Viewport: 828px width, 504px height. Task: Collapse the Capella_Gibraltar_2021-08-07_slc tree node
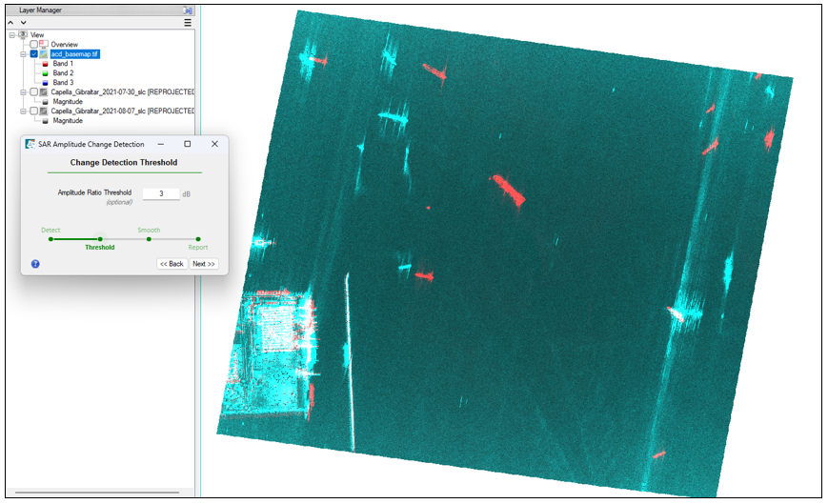click(23, 111)
